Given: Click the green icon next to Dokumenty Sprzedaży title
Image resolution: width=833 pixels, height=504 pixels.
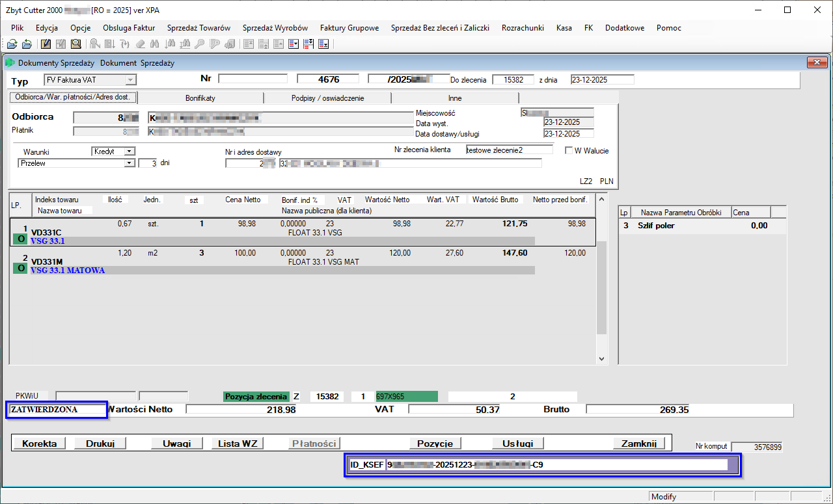Looking at the screenshot, I should 10,63.
